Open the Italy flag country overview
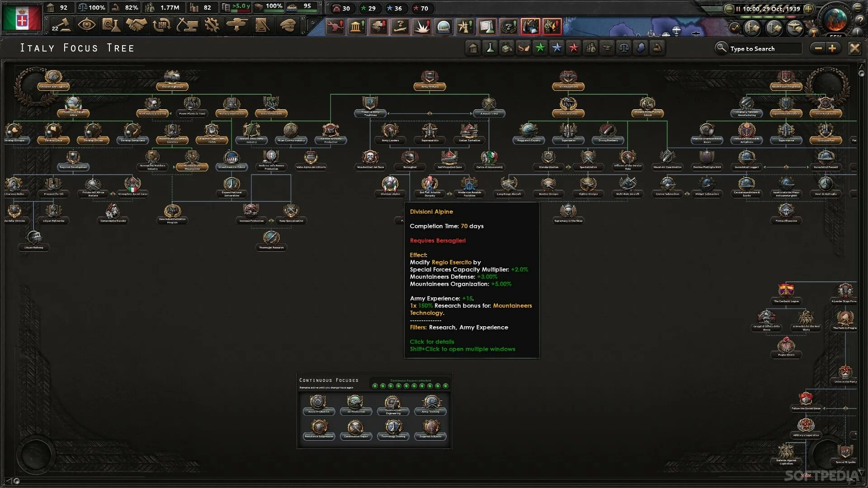This screenshot has width=868, height=488. (22, 18)
